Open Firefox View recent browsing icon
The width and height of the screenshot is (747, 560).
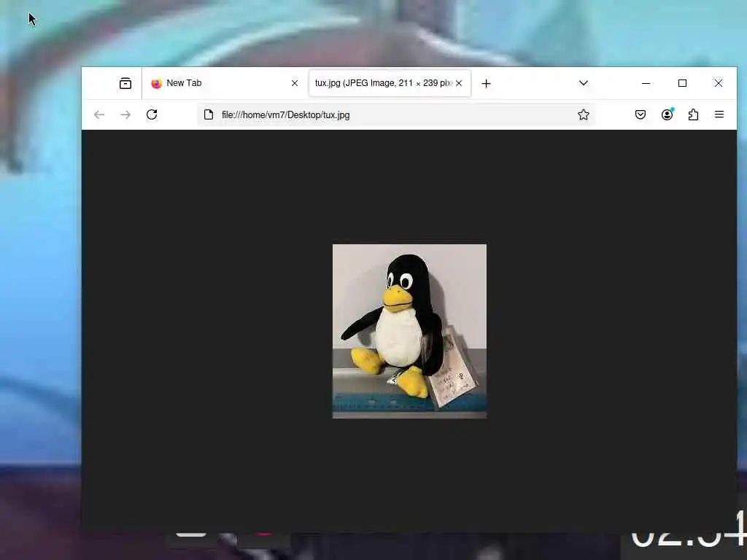tap(125, 83)
